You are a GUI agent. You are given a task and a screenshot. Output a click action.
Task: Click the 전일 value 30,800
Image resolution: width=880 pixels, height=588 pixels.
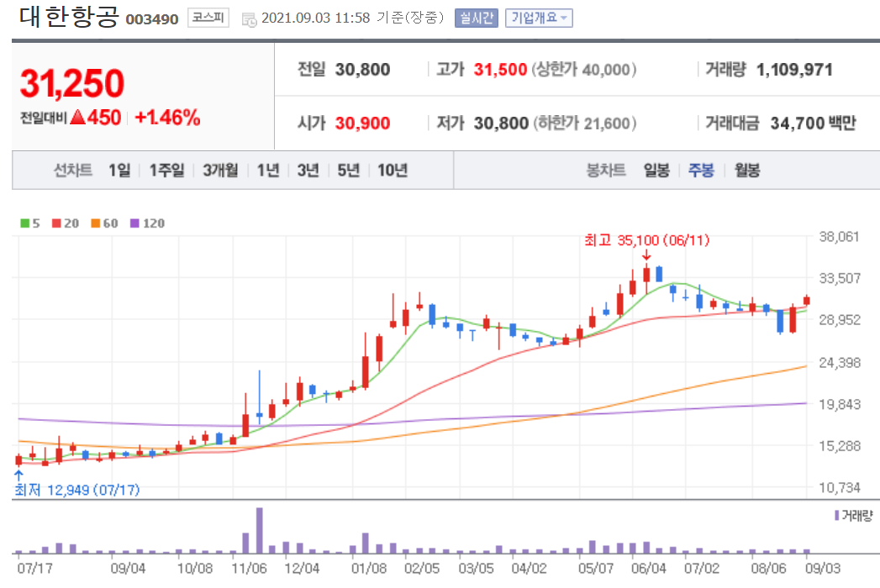pyautogui.click(x=362, y=70)
